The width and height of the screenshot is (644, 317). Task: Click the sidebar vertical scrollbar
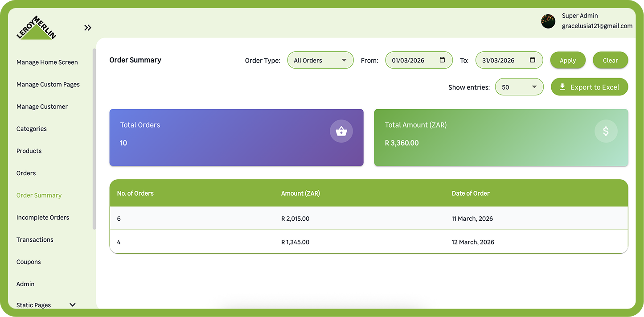click(x=94, y=138)
